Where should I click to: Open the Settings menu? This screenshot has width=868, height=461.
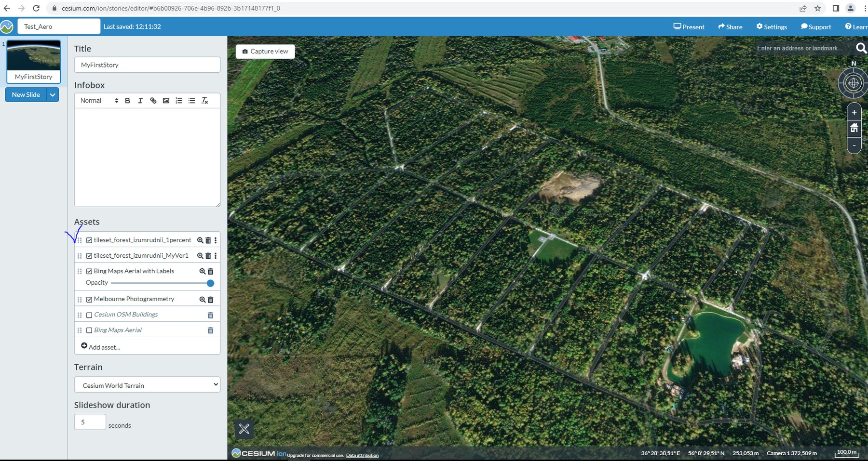[x=772, y=27]
